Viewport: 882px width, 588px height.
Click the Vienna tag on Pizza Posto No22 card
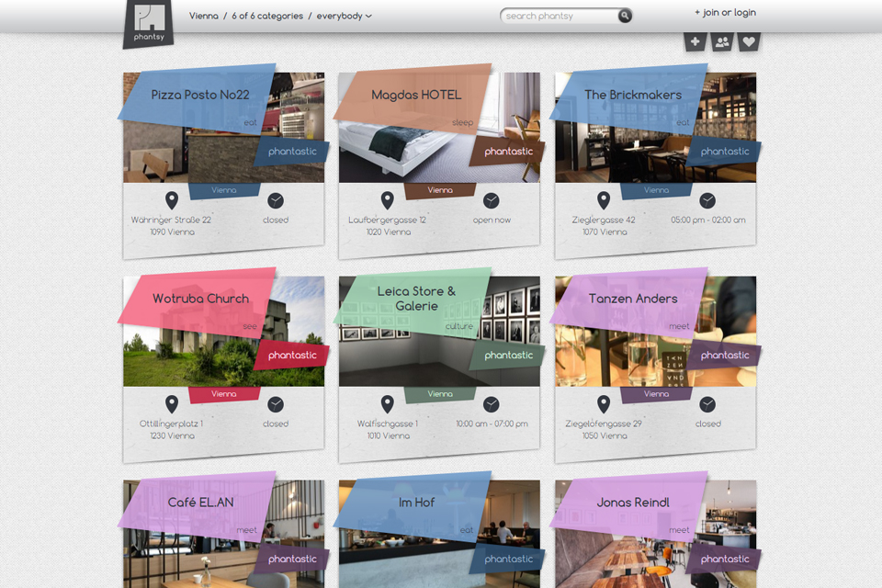point(224,190)
